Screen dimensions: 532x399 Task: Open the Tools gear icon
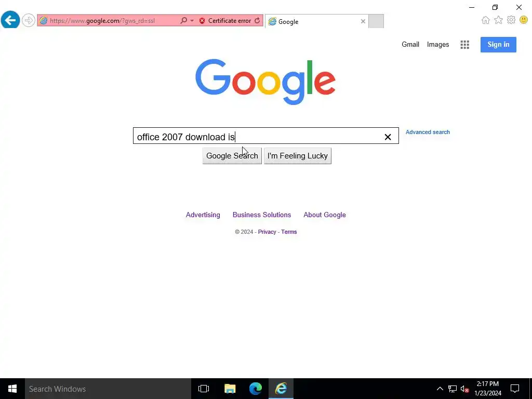point(511,20)
